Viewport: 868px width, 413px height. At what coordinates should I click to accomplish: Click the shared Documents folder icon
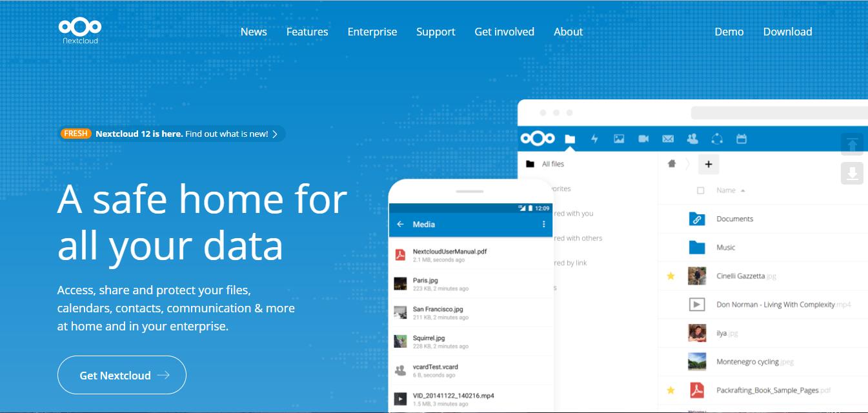pos(696,219)
